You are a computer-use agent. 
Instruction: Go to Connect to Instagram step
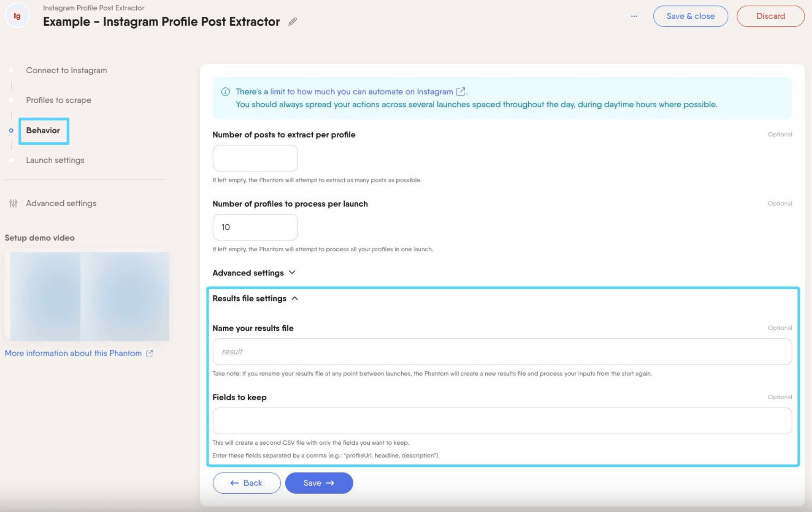point(67,70)
